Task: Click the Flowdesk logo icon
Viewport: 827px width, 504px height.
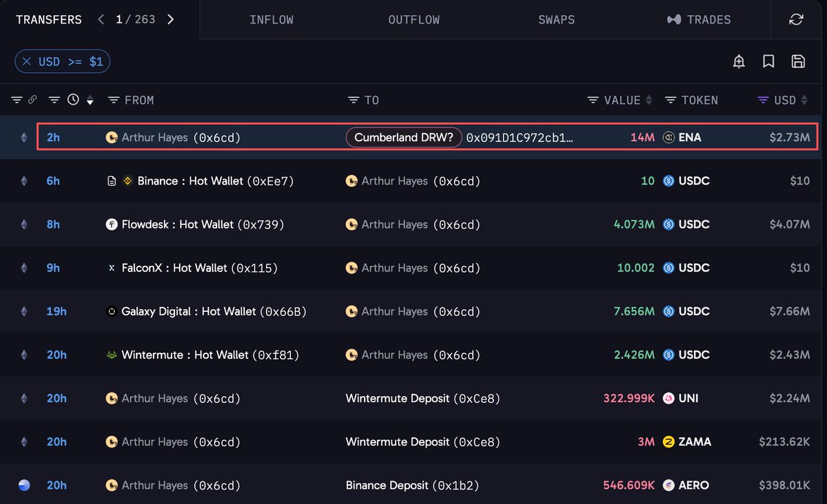Action: (112, 224)
